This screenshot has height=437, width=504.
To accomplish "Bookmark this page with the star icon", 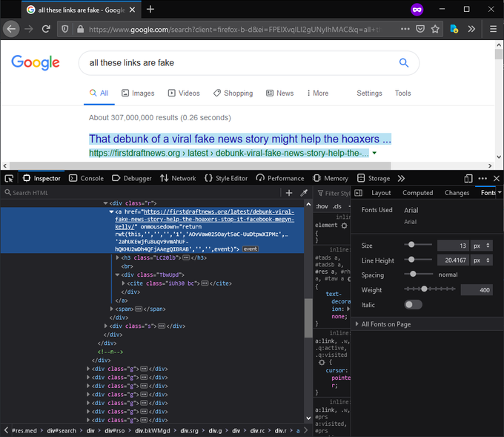I will (x=435, y=29).
